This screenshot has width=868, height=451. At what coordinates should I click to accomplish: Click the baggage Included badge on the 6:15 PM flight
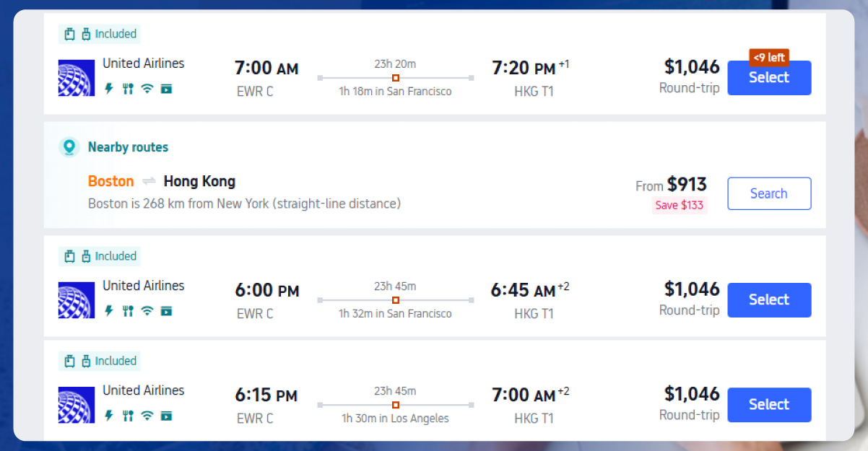click(100, 361)
